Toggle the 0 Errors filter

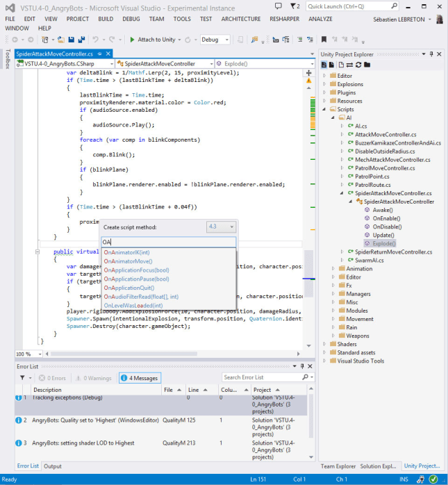[52, 378]
